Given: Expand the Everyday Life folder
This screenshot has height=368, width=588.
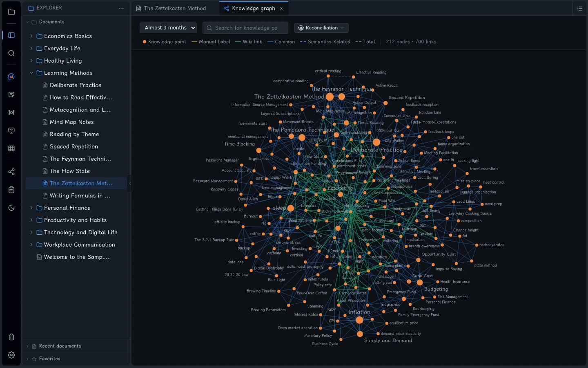Looking at the screenshot, I should [x=31, y=48].
